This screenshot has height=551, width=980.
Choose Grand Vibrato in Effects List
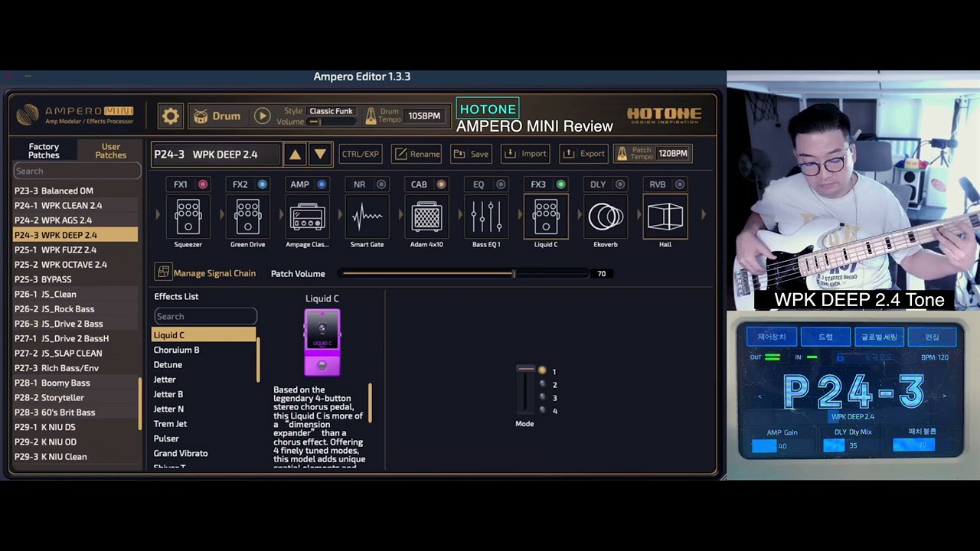[x=204, y=454]
